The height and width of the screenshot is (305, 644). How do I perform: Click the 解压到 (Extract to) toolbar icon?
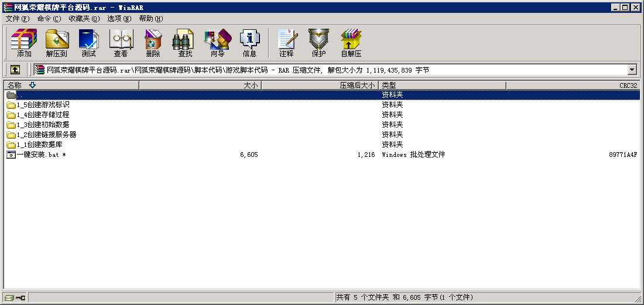[x=57, y=43]
